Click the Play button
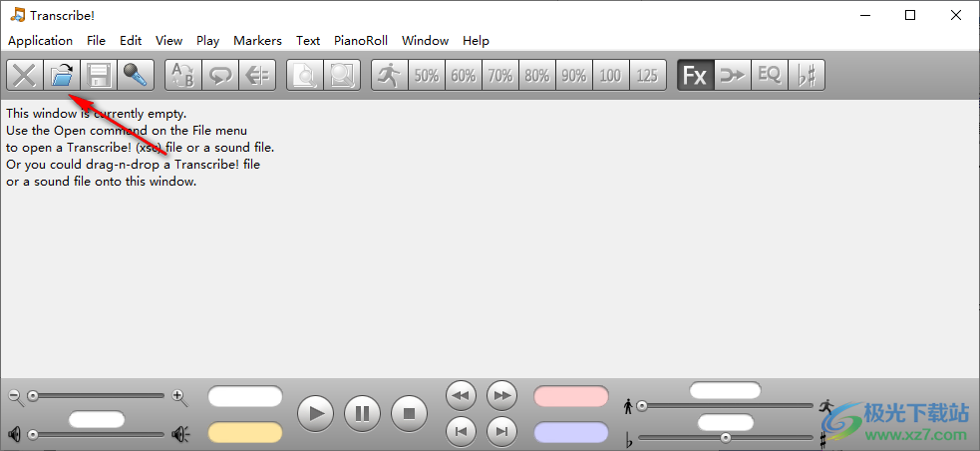This screenshot has width=980, height=451. pos(316,413)
